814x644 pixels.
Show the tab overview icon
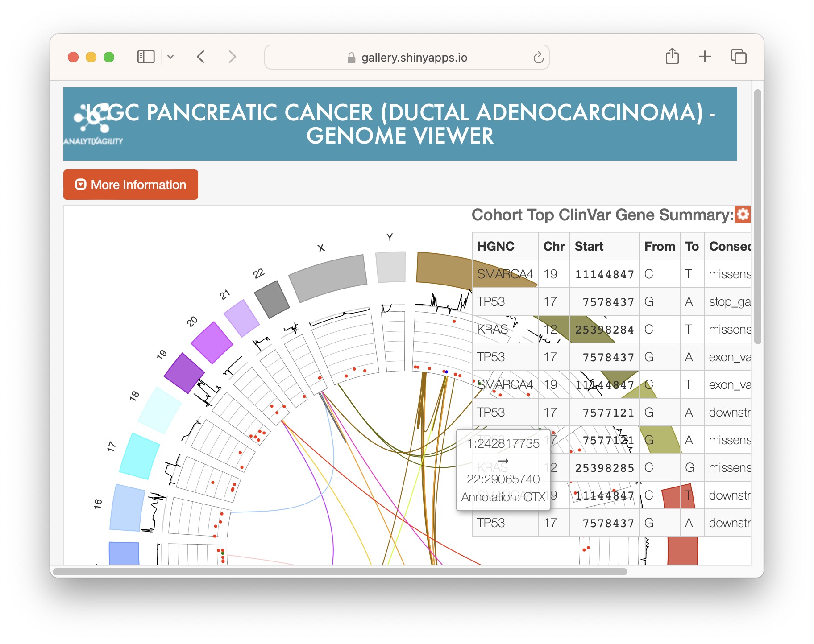click(x=738, y=57)
